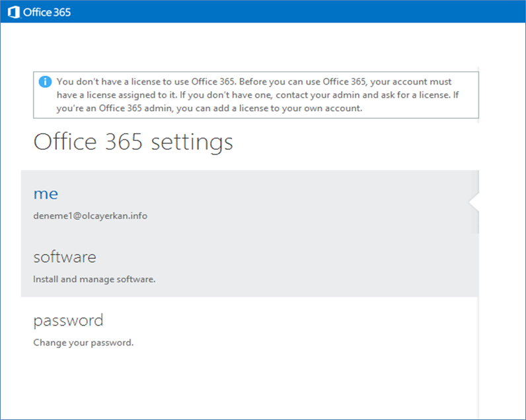526x420 pixels.
Task: Click the selection arrow beside the me row
Action: [473, 203]
